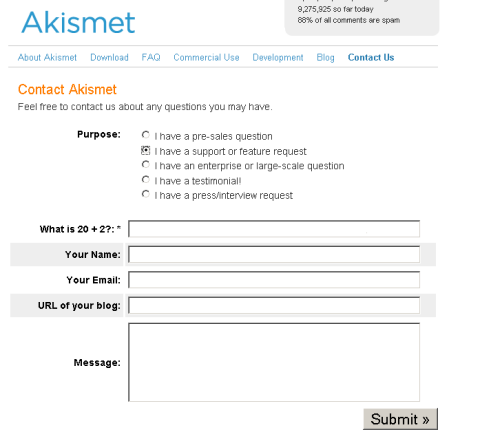Visit the Blog link
This screenshot has width=480, height=432.
325,57
